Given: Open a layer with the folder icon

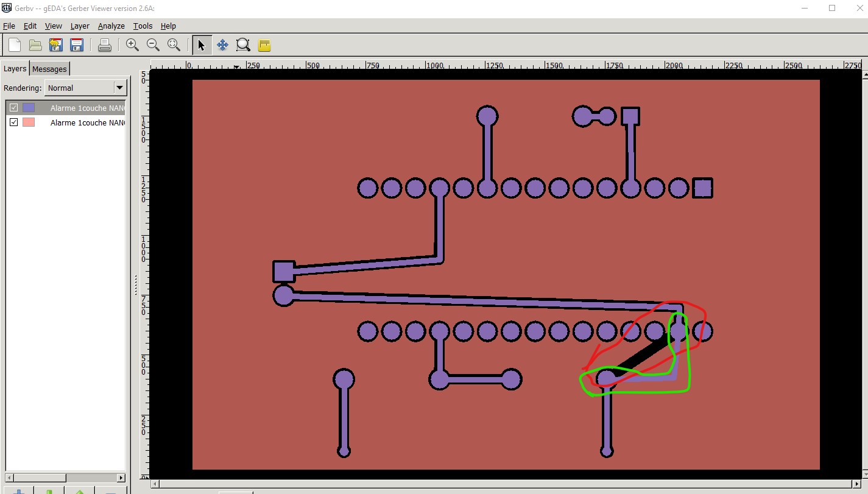Looking at the screenshot, I should pos(35,45).
